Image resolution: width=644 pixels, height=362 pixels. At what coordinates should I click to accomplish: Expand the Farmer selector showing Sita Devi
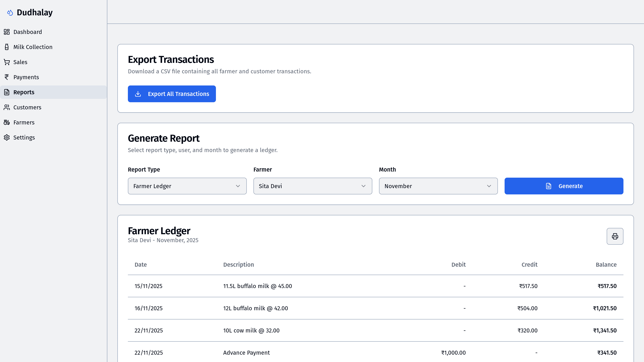point(313,186)
